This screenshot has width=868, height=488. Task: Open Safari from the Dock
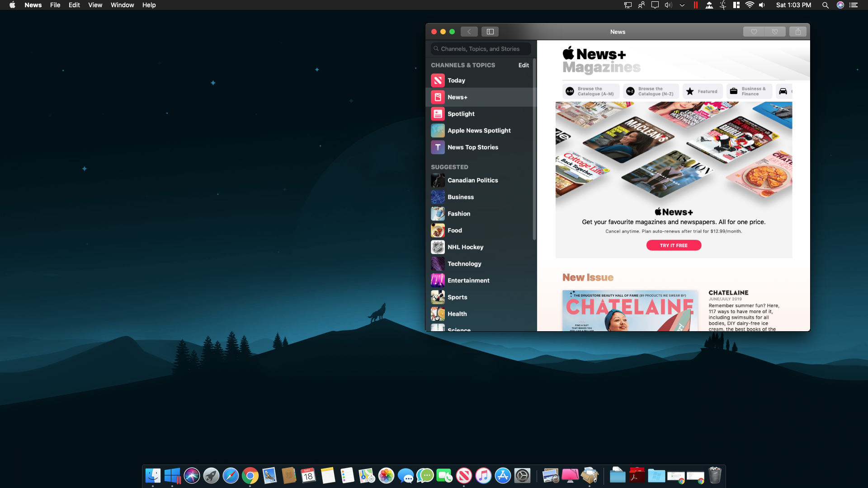point(231,475)
